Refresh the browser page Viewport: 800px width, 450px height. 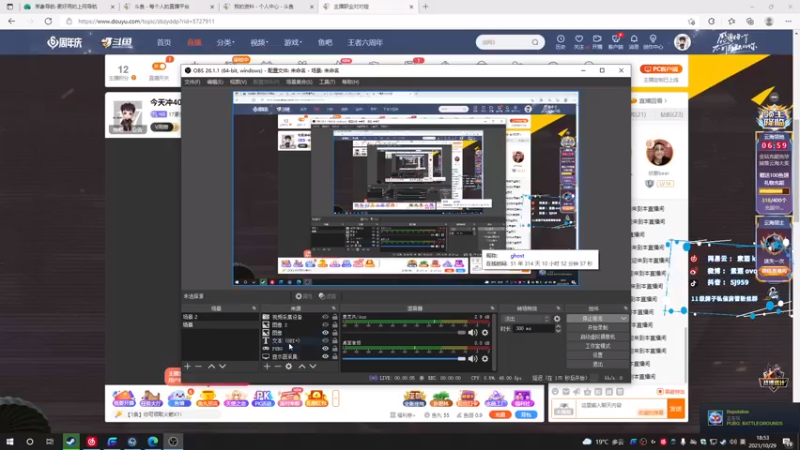[48, 21]
